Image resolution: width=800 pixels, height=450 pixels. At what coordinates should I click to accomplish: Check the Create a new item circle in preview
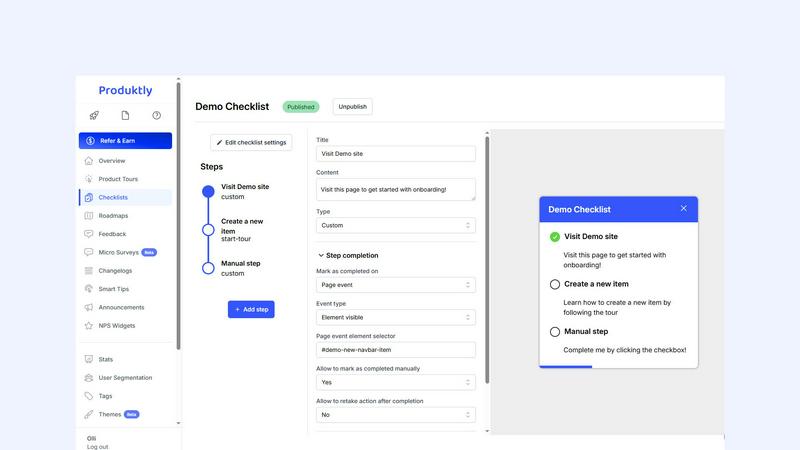(x=555, y=284)
